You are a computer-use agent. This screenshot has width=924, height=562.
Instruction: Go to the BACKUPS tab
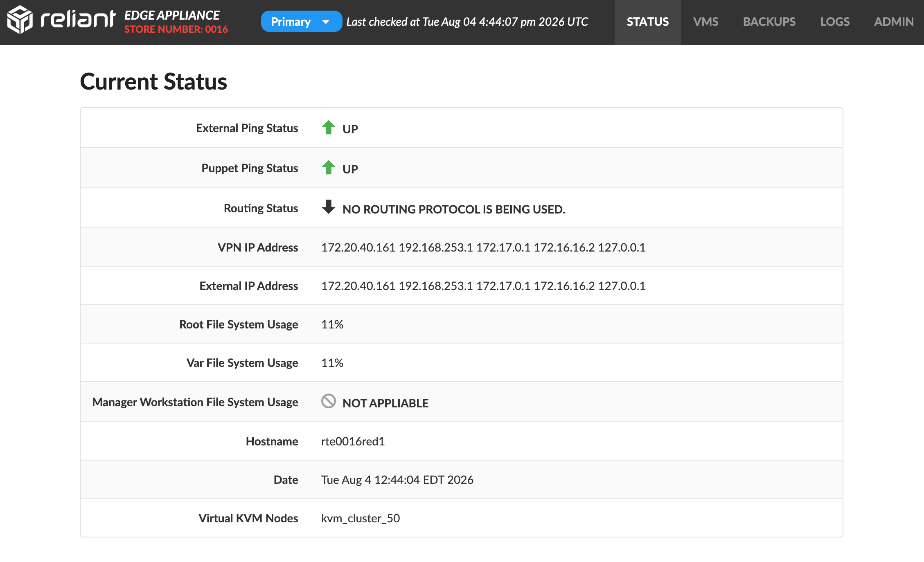click(769, 22)
